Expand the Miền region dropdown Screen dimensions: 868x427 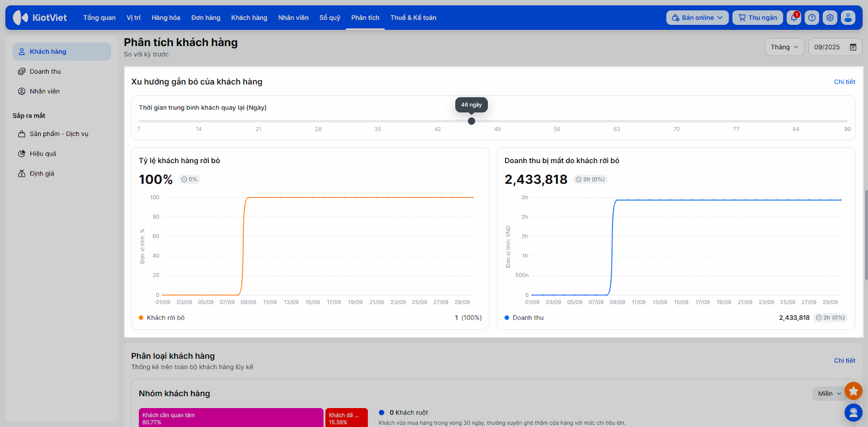[x=829, y=394]
